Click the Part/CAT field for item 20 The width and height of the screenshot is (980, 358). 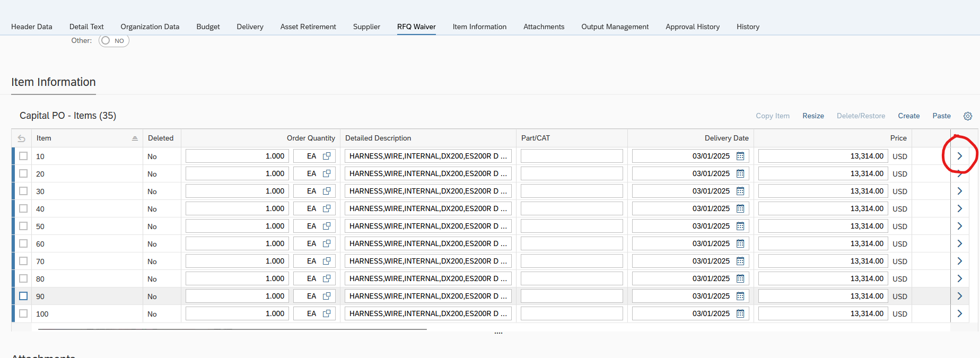[x=571, y=173]
